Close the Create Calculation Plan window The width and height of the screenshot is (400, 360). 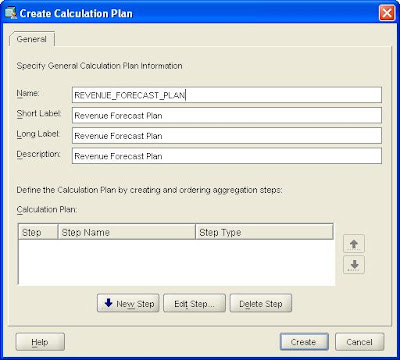coord(387,13)
